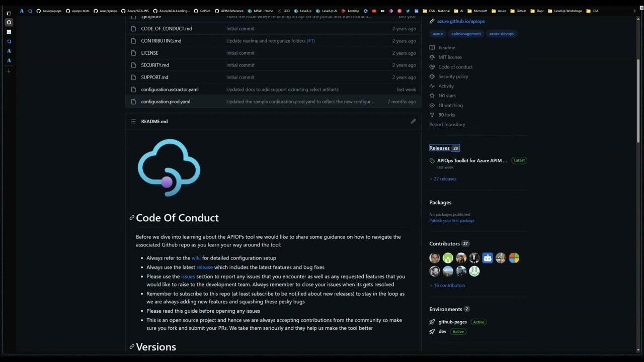
Task: Open the Contributors 27 heading
Action: (449, 243)
